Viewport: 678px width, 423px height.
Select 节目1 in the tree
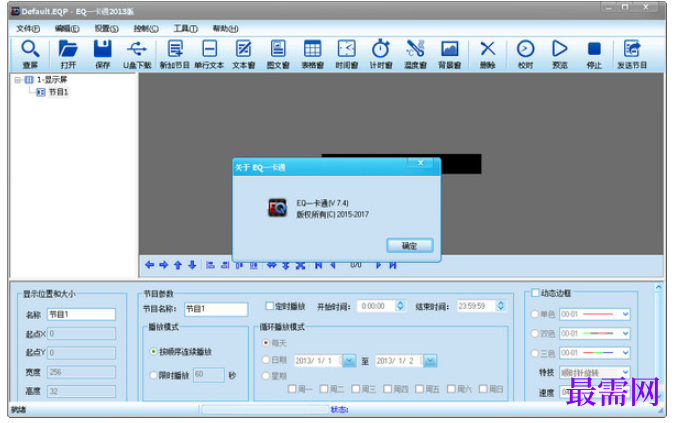coord(58,92)
